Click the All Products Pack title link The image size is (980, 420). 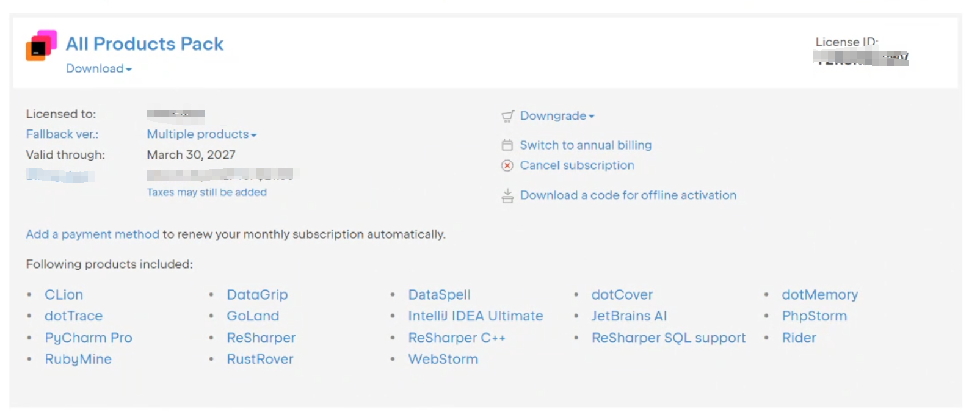point(145,44)
